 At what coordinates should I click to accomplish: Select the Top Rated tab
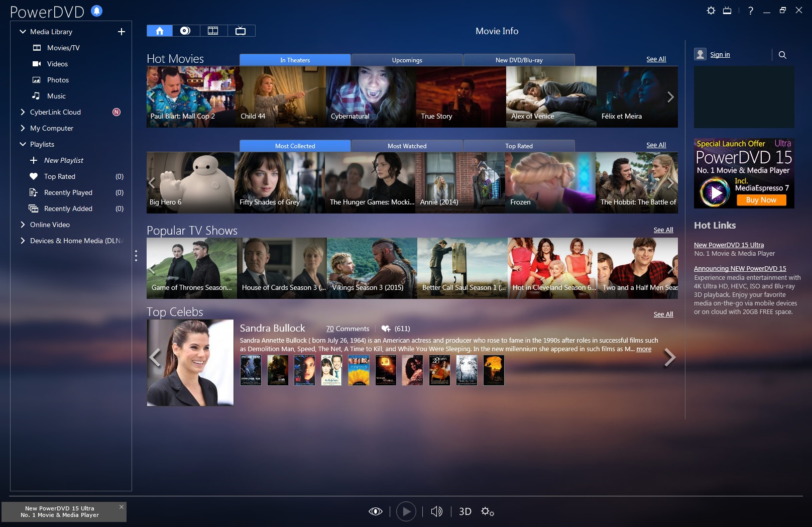coord(519,146)
